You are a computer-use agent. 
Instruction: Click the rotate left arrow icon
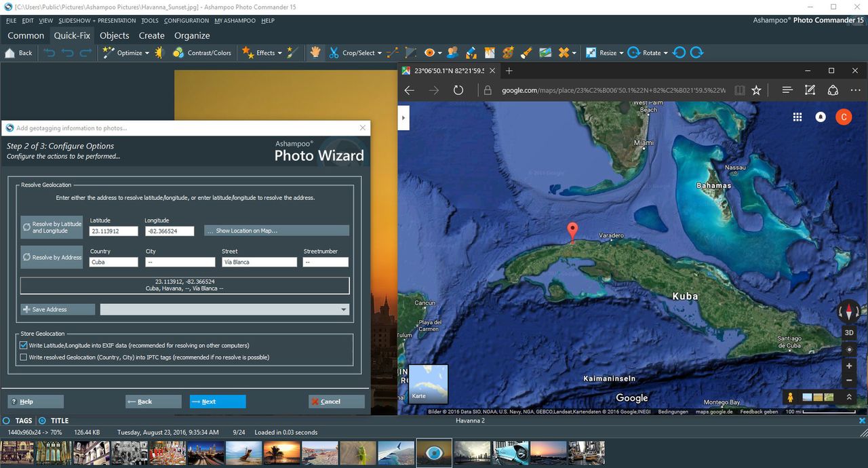coord(679,52)
